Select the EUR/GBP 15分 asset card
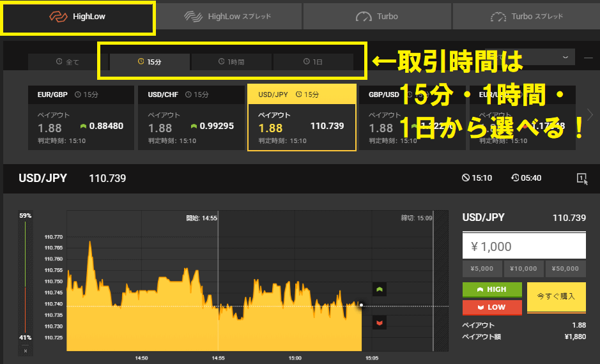The image size is (600, 364). click(81, 118)
